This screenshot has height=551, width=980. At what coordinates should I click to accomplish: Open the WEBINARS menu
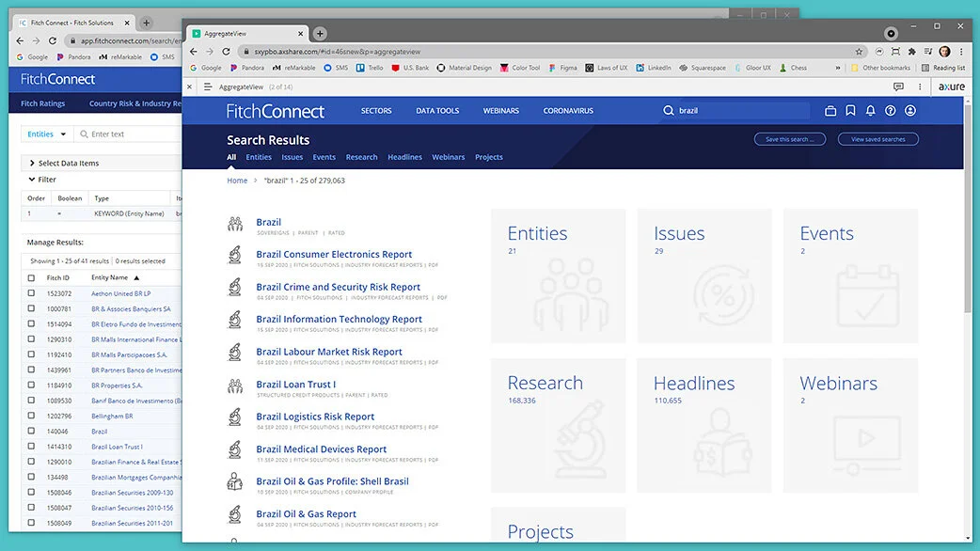tap(500, 111)
